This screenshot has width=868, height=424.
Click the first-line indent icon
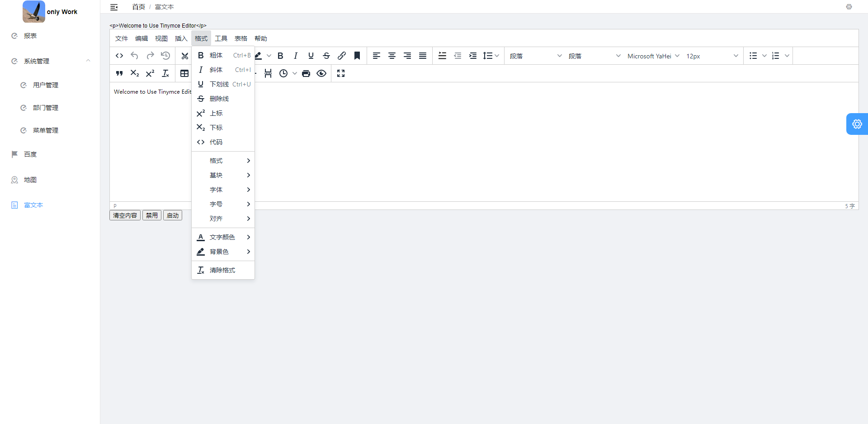pyautogui.click(x=442, y=56)
